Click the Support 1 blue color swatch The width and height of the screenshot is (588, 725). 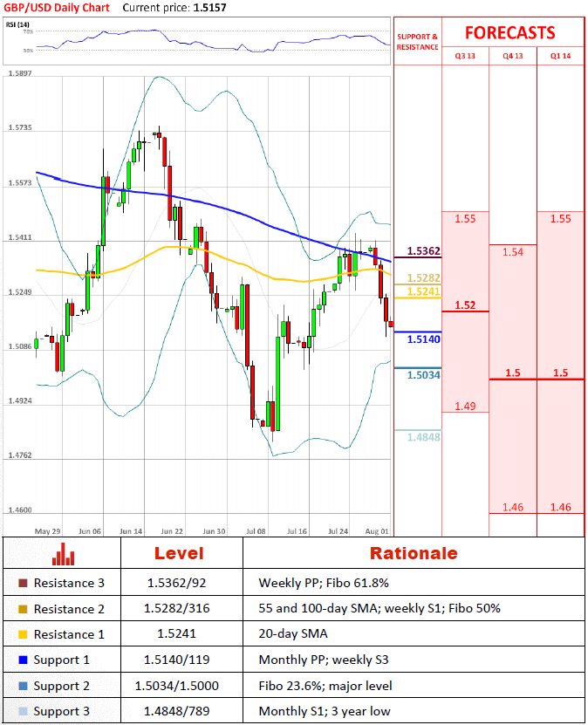pos(23,660)
